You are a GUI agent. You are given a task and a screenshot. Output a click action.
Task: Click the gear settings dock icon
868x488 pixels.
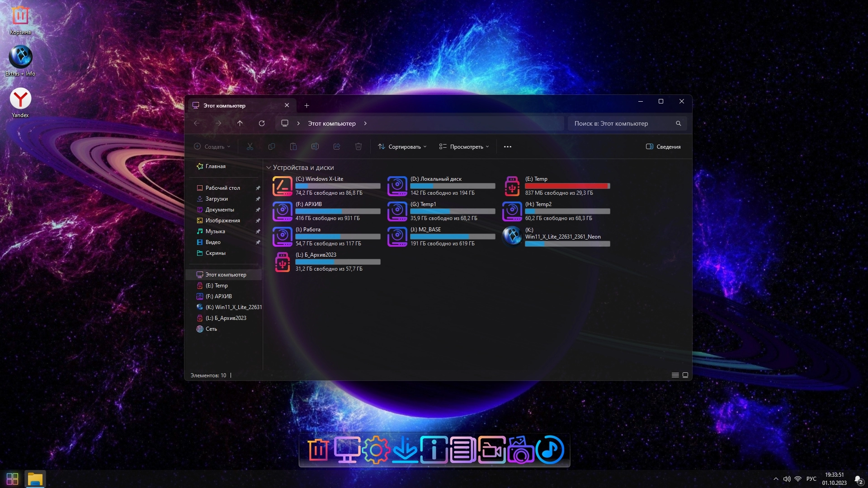[376, 450]
